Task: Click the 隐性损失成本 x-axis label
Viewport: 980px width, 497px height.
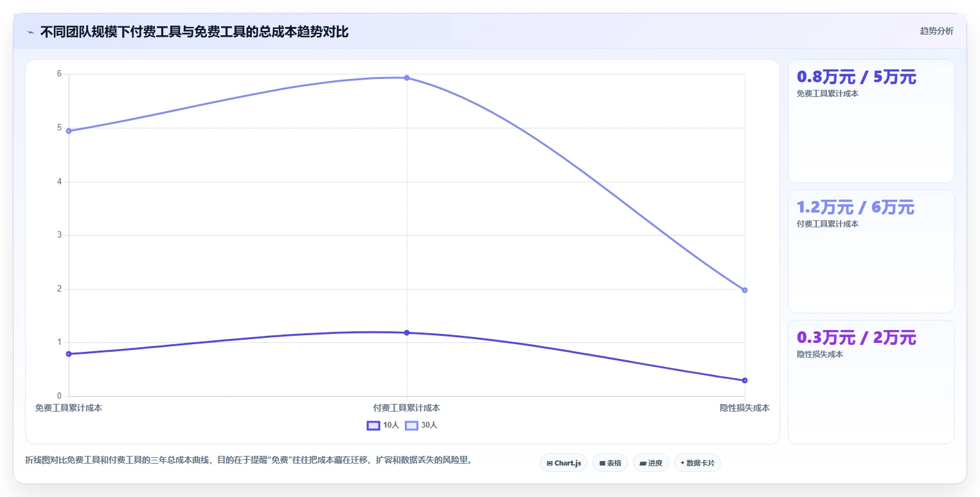Action: coord(745,408)
